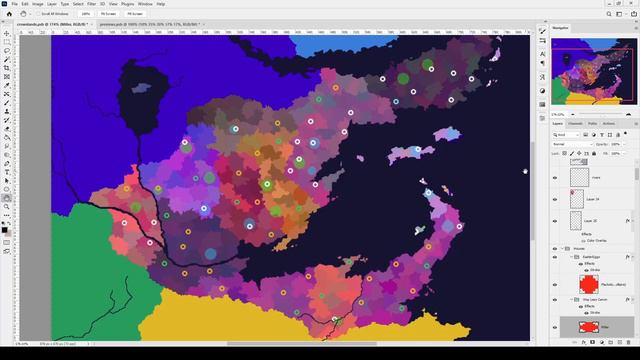Image resolution: width=640 pixels, height=360 pixels.
Task: Click the Fit Screen button
Action: tap(108, 14)
